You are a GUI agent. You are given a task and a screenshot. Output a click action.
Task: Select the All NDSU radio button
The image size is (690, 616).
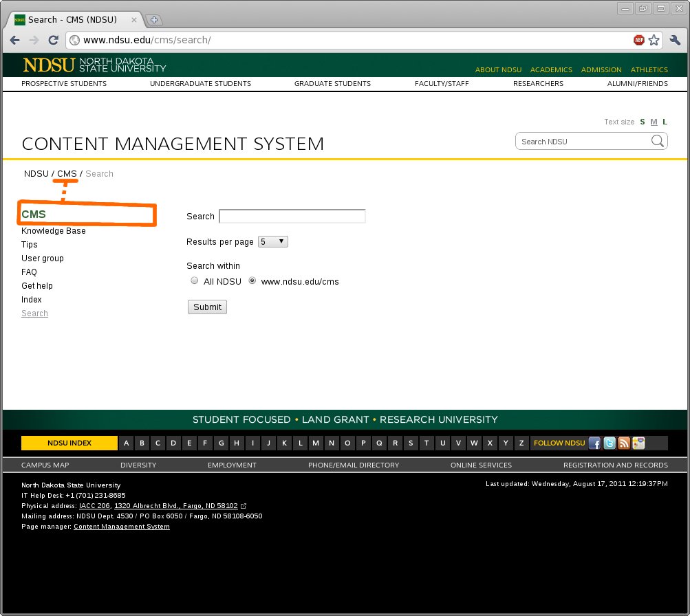[195, 280]
